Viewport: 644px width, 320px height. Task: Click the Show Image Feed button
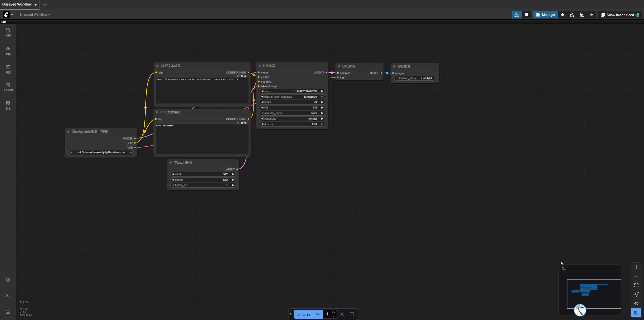click(x=620, y=15)
